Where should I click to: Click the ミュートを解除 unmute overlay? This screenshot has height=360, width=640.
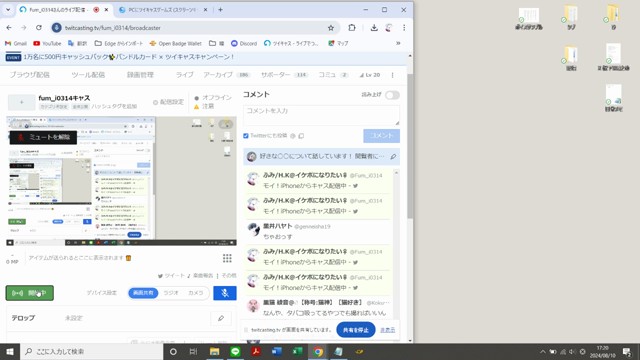43,137
